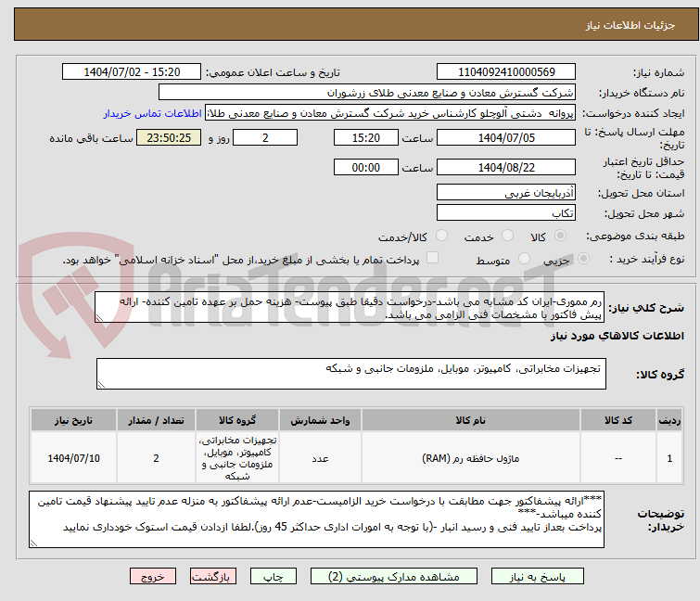This screenshot has width=700, height=601.
Task: Click the نوع فرآیند خرید label
Action: coord(647,260)
